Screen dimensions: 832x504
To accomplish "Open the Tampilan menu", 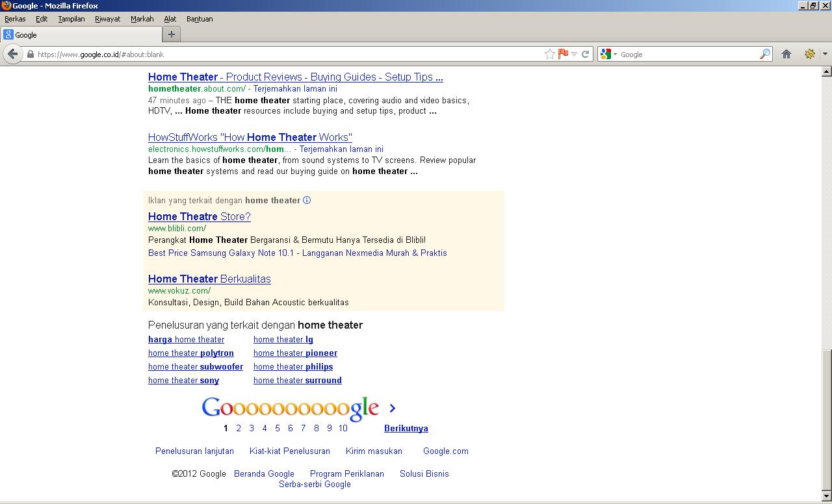I will tap(71, 19).
